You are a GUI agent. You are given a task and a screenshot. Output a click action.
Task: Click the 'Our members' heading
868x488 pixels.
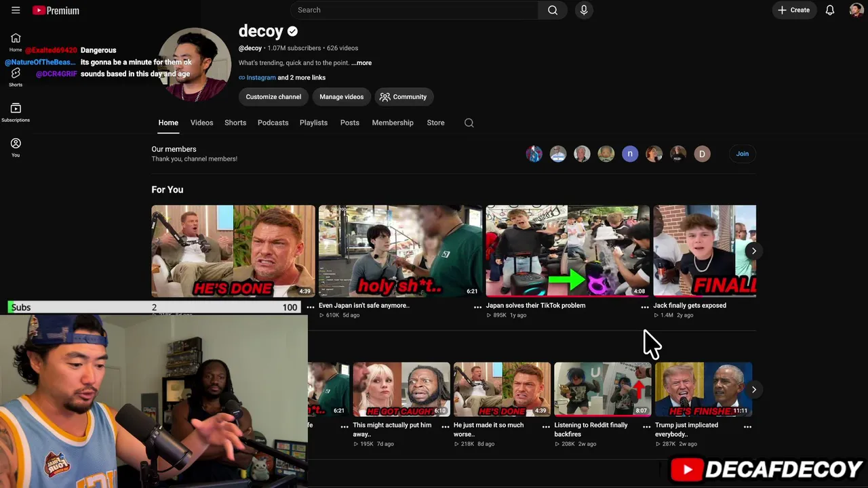tap(174, 149)
